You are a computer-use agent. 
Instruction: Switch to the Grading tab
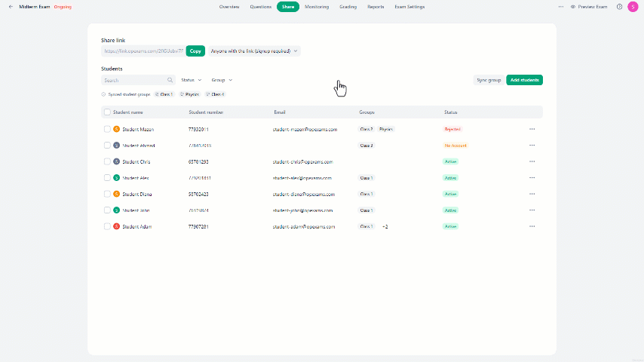pyautogui.click(x=348, y=7)
